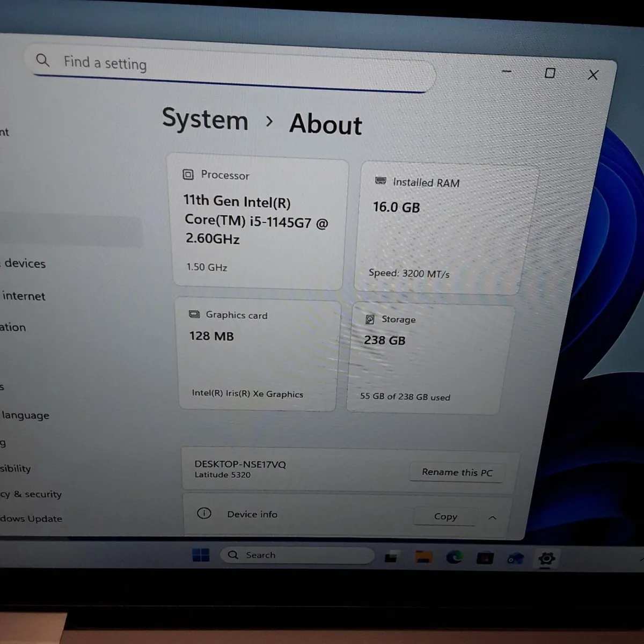
Task: Collapse the Device info section chevron
Action: click(x=492, y=518)
